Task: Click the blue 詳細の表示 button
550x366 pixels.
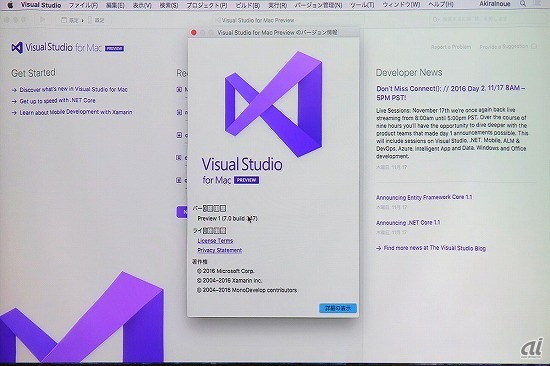Action: pyautogui.click(x=338, y=308)
